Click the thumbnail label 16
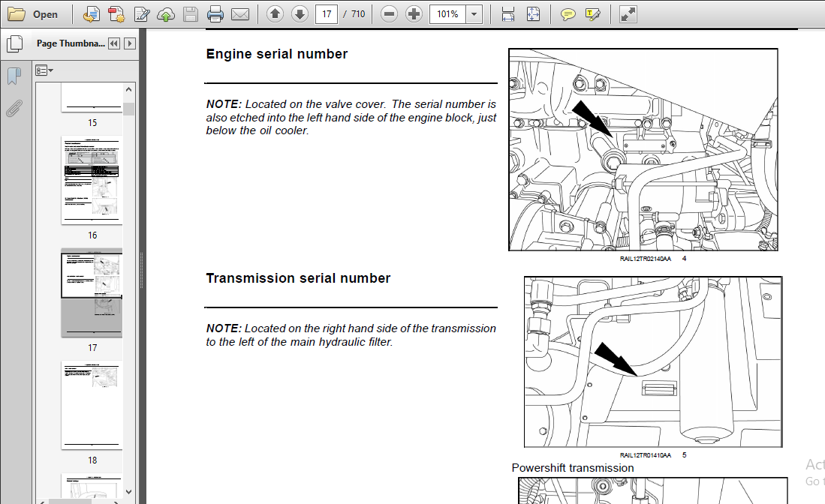 (92, 235)
